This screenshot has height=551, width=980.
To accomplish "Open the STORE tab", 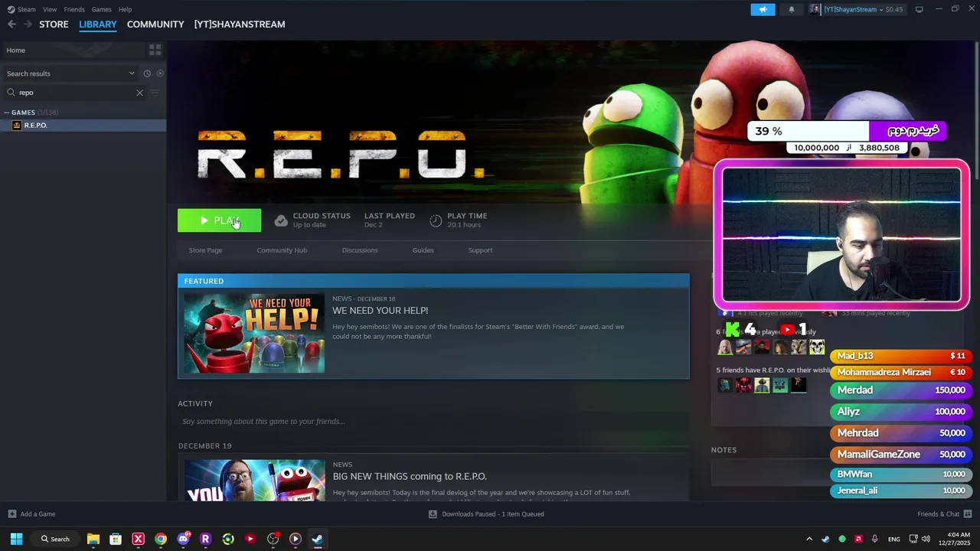I will pyautogui.click(x=54, y=24).
